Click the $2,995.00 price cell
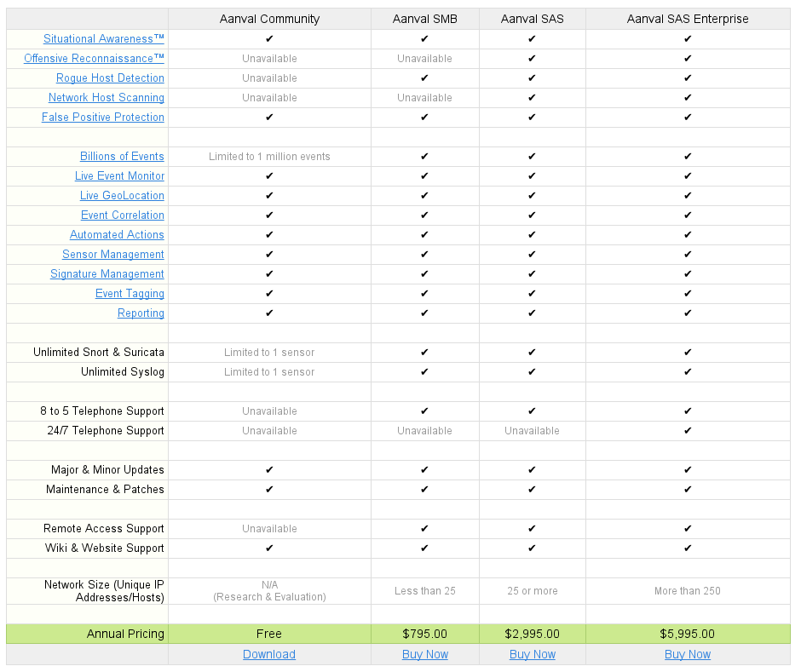This screenshot has width=801, height=672. (x=533, y=634)
